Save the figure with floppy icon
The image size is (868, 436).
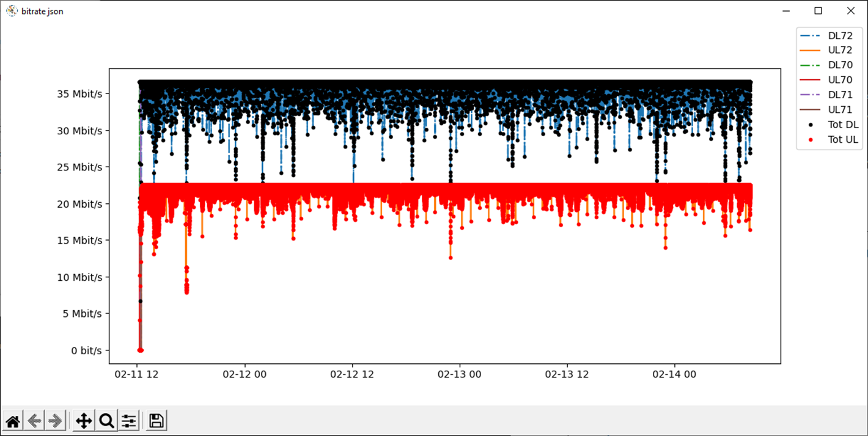pyautogui.click(x=156, y=421)
